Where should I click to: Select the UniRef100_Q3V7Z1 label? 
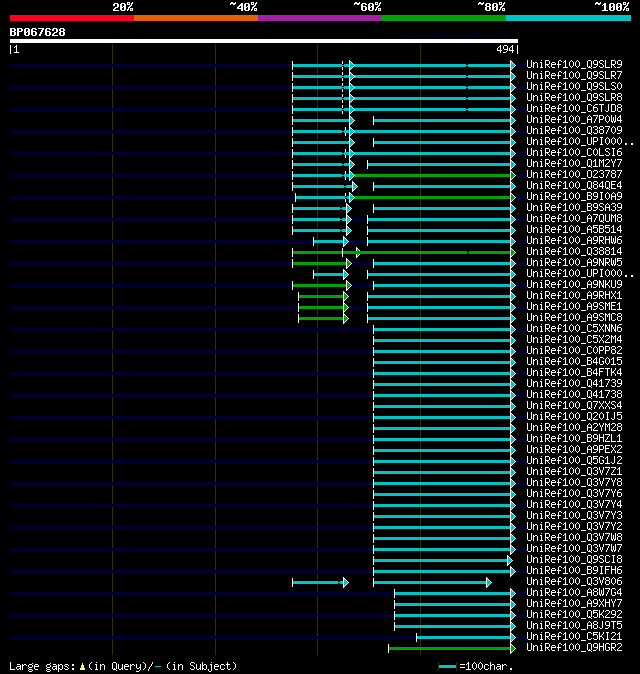(x=574, y=472)
